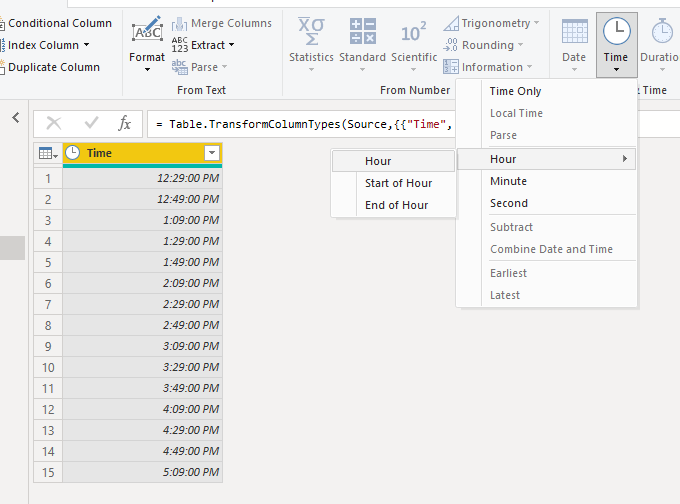Select row number 8

[x=48, y=325]
